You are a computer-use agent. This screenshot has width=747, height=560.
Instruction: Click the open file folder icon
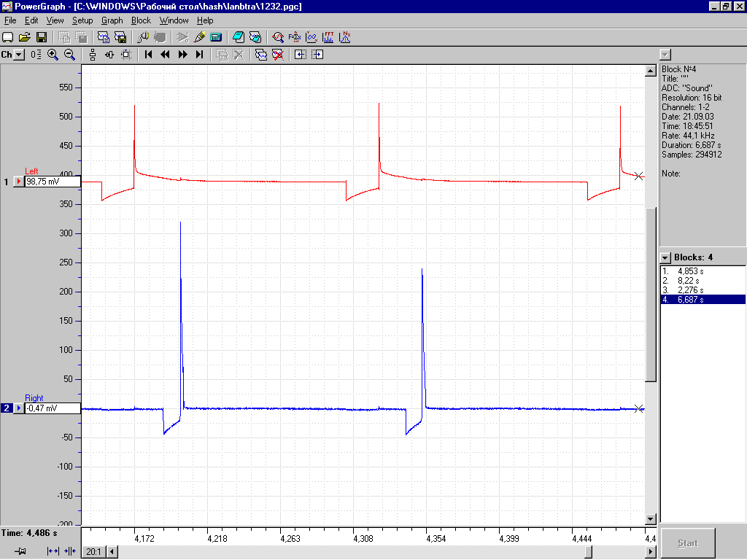[x=25, y=37]
